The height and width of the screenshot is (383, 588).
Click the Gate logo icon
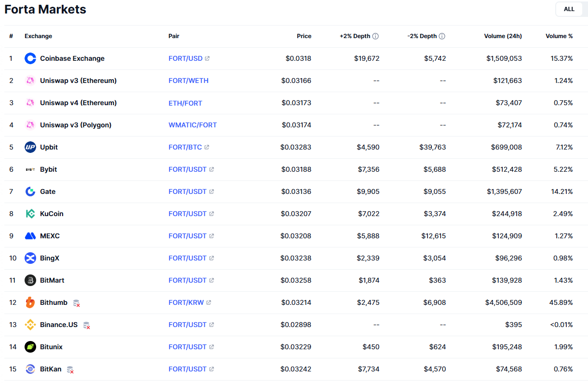point(30,191)
